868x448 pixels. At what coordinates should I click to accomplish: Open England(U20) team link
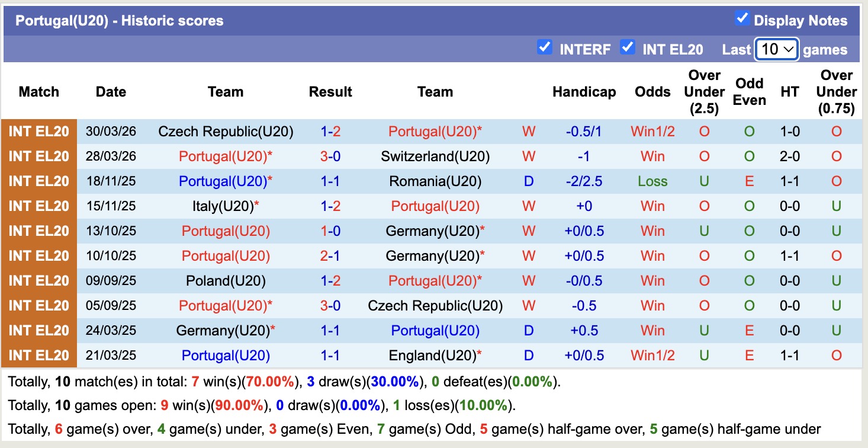(x=433, y=356)
